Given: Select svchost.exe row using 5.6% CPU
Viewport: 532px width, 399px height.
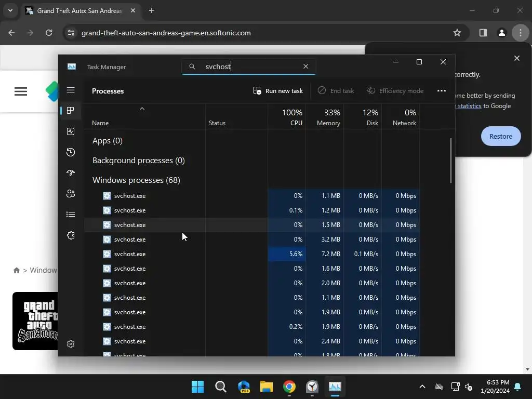Looking at the screenshot, I should (x=252, y=254).
